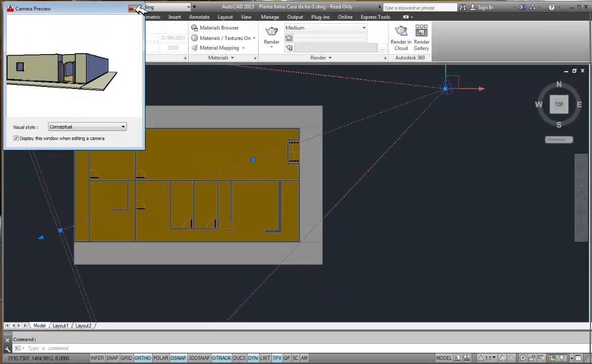Close the command line with the X icon
Screen dimensions: 592x364
click(7, 340)
